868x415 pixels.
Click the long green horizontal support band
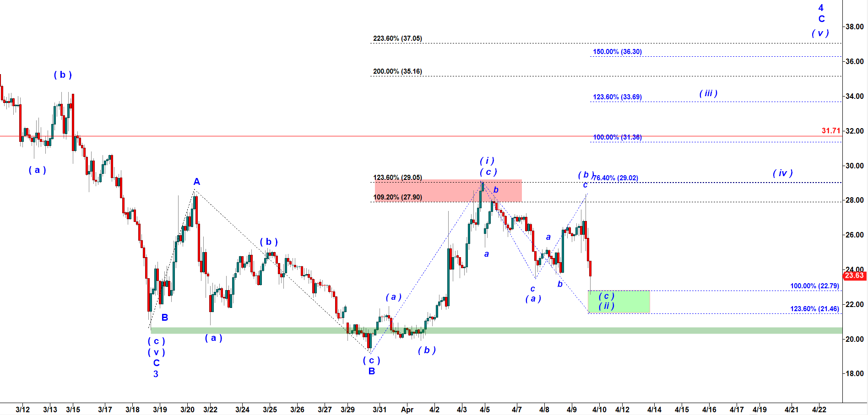[x=504, y=330]
